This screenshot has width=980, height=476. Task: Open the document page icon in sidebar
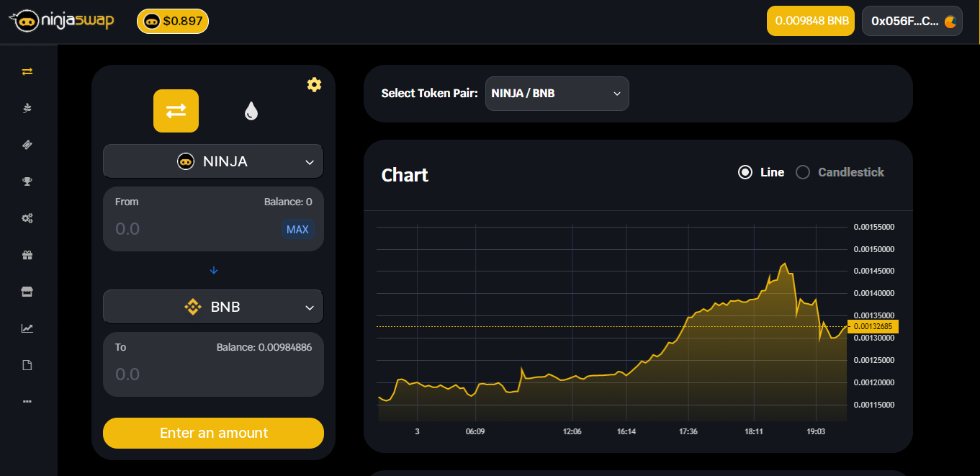coord(27,365)
